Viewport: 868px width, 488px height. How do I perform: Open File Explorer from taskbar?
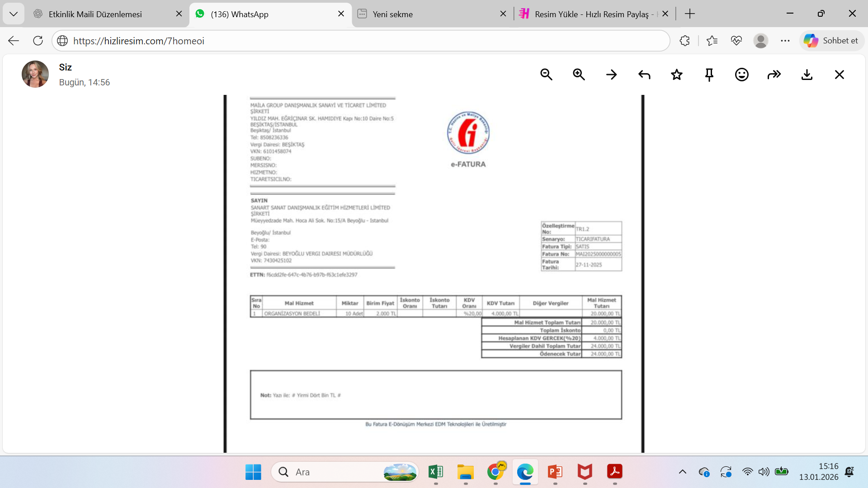465,472
